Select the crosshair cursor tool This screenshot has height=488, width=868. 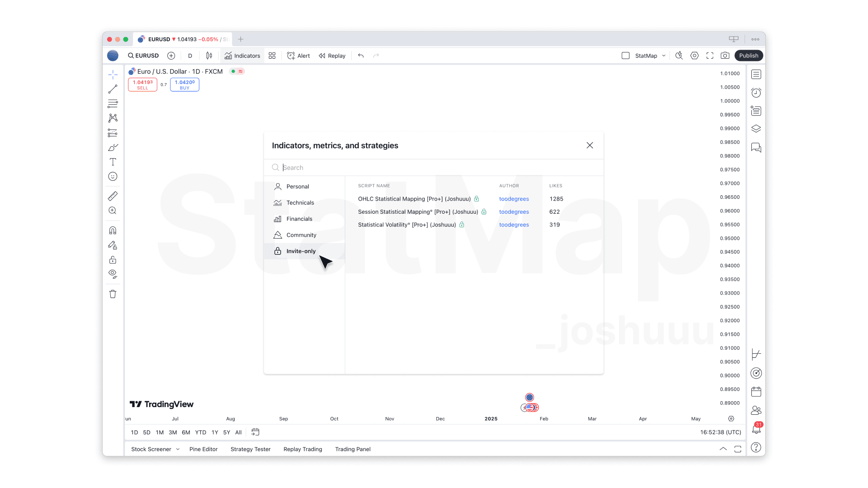tap(113, 74)
